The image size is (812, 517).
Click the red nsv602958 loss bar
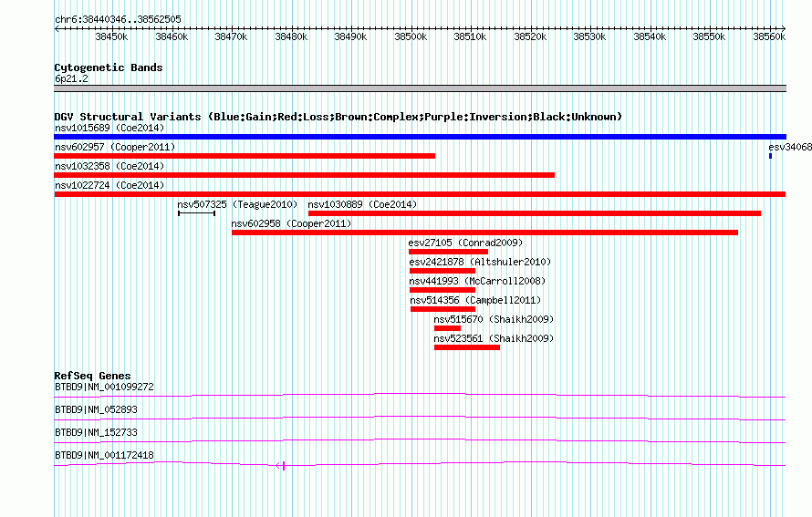[484, 233]
